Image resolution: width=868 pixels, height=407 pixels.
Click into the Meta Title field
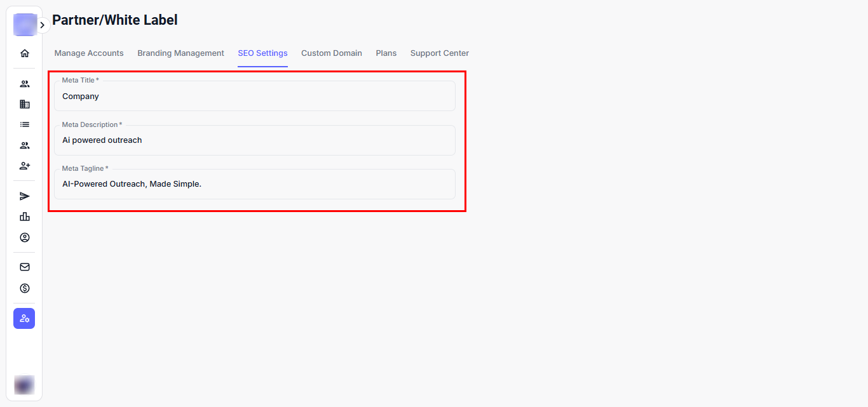(x=254, y=97)
